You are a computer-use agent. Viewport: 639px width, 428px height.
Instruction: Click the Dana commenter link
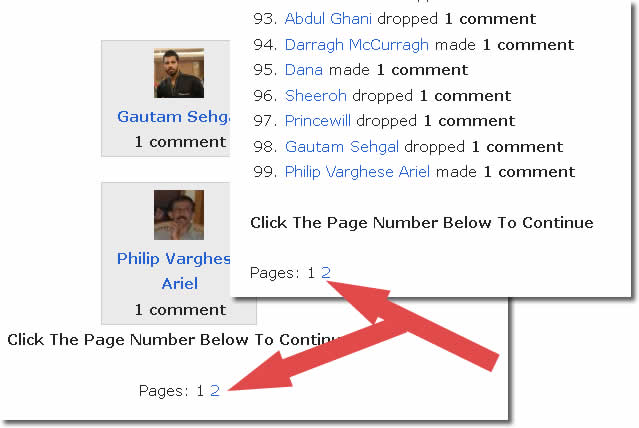coord(304,70)
